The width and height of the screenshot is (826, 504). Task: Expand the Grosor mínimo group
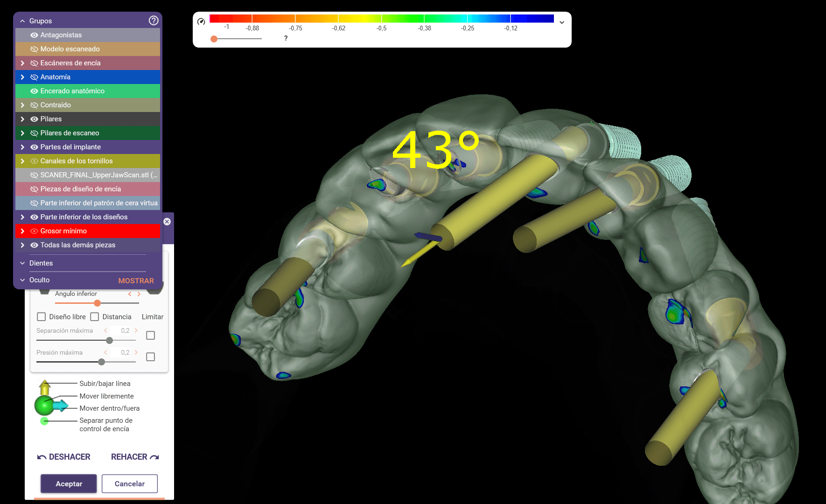click(x=22, y=231)
